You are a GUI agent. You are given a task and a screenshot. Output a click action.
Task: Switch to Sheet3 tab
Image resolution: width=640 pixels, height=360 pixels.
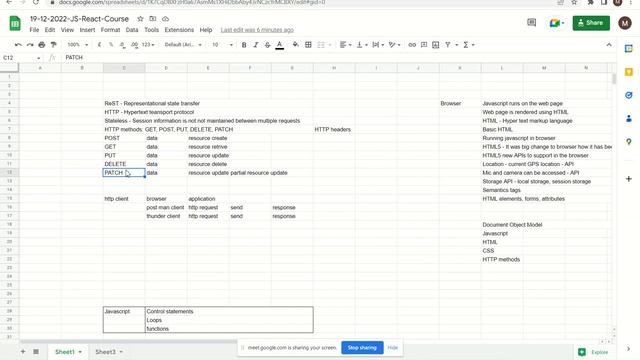click(109, 352)
